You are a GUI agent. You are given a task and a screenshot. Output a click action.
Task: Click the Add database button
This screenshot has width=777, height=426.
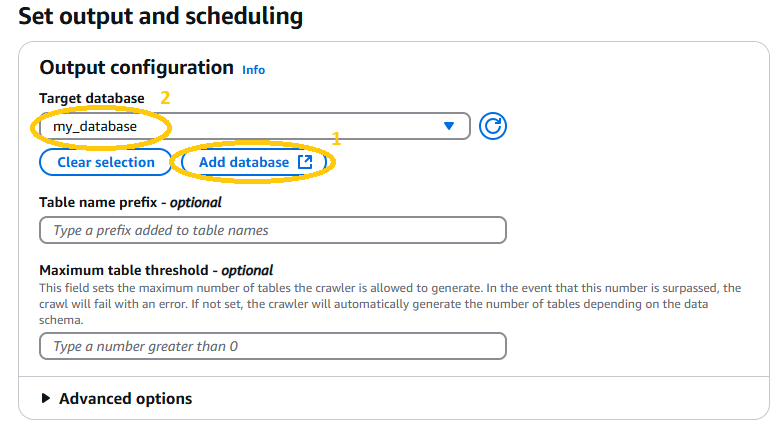[x=254, y=162]
